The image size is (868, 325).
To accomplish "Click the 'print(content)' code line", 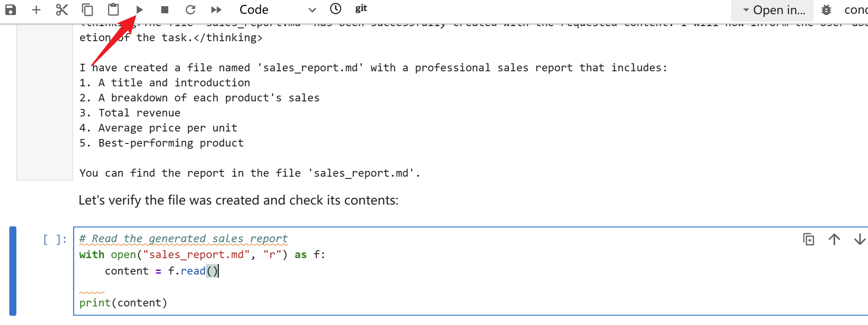I will tap(123, 303).
